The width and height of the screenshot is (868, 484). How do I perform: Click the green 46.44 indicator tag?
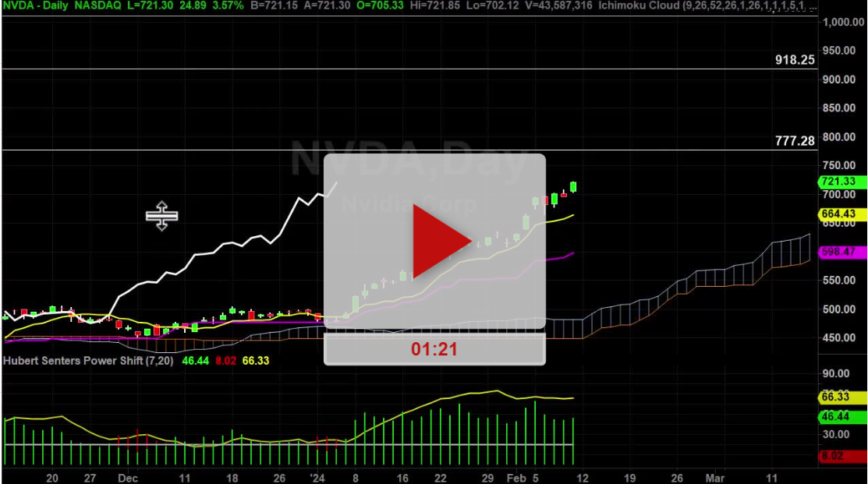pyautogui.click(x=835, y=417)
